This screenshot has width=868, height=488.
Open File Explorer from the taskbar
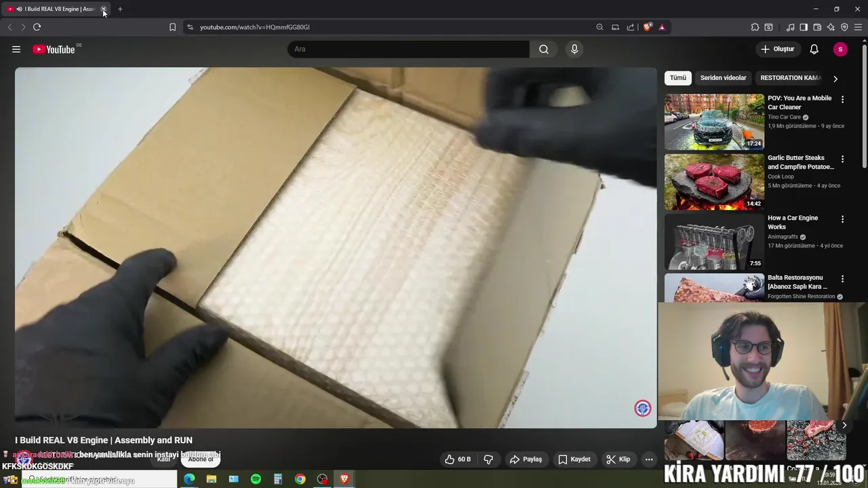coord(212,479)
